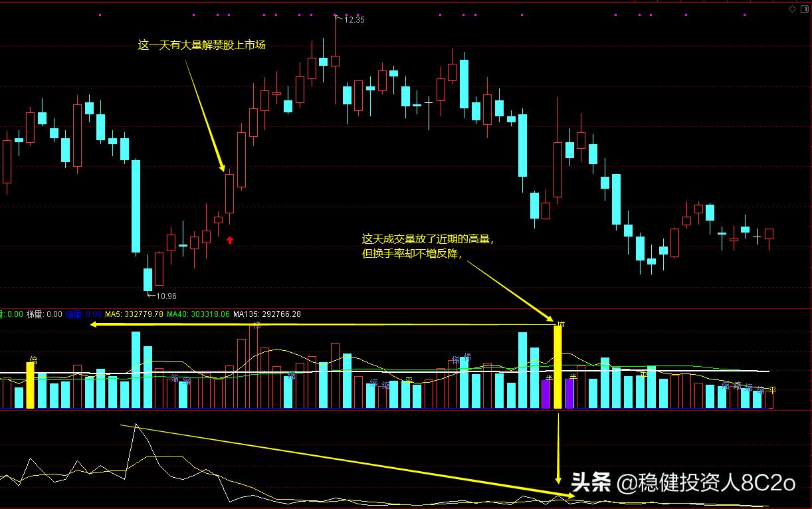The image size is (812, 509).
Task: Click the yellow volume bar marked 倍 near the left edge
Action: (x=30, y=385)
